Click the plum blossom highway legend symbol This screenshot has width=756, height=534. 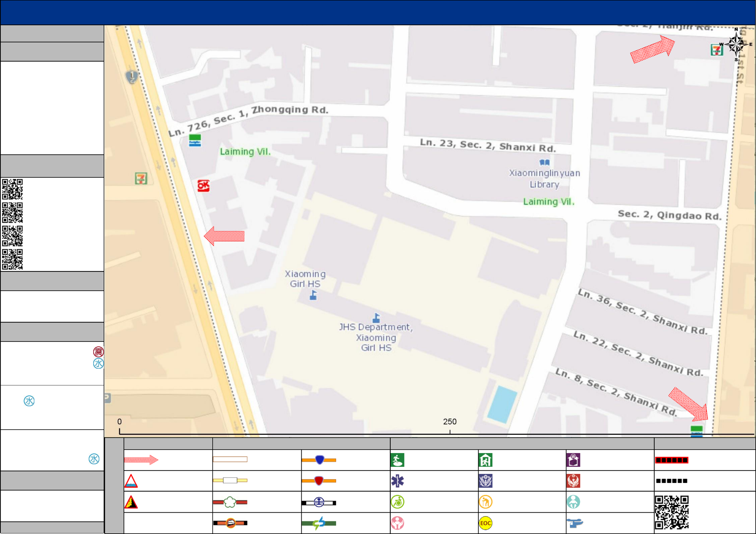[x=230, y=502]
